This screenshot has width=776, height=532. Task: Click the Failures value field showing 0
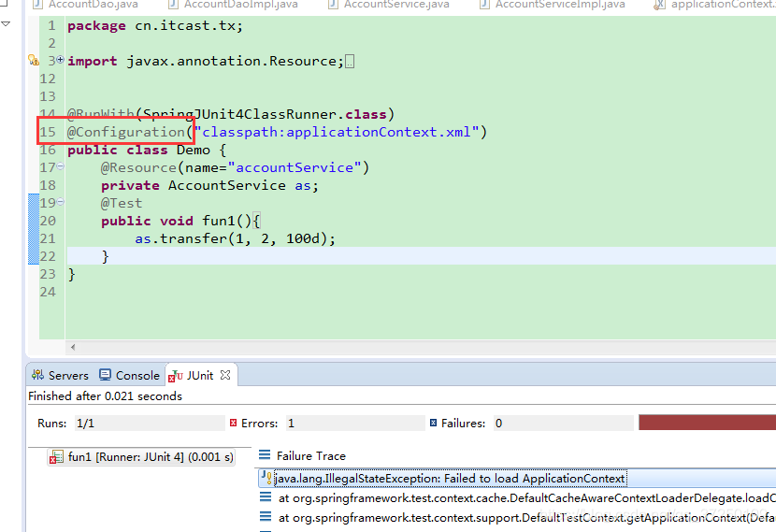[x=564, y=424]
